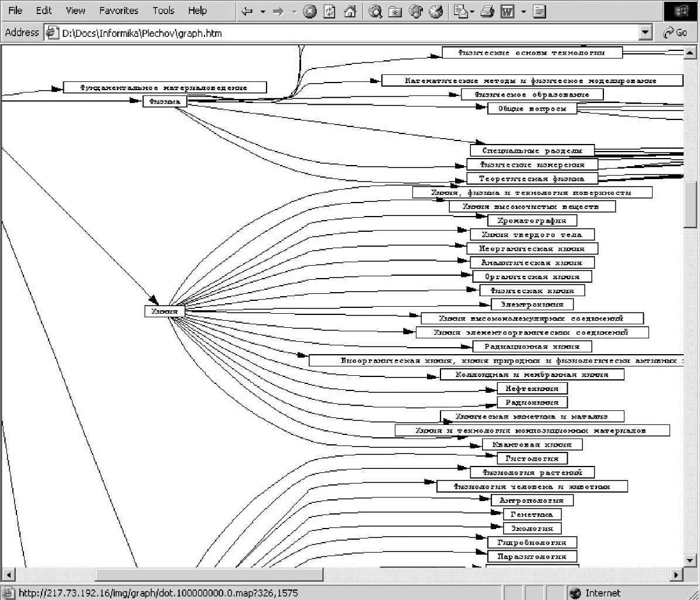This screenshot has height=600, width=700.
Task: Click the Back arrow button
Action: tap(247, 12)
